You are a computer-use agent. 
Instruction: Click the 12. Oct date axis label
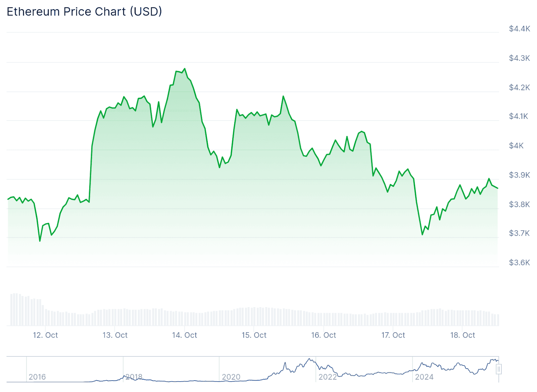coord(45,335)
